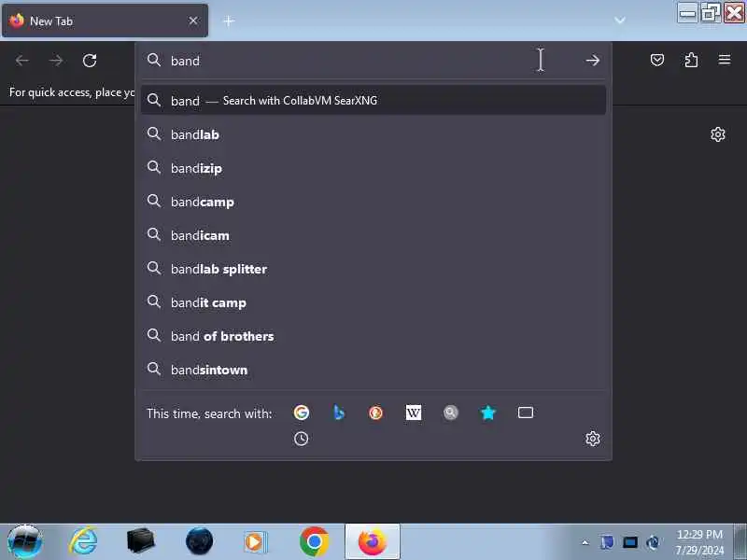
Task: Search with Bing icon
Action: pyautogui.click(x=338, y=413)
